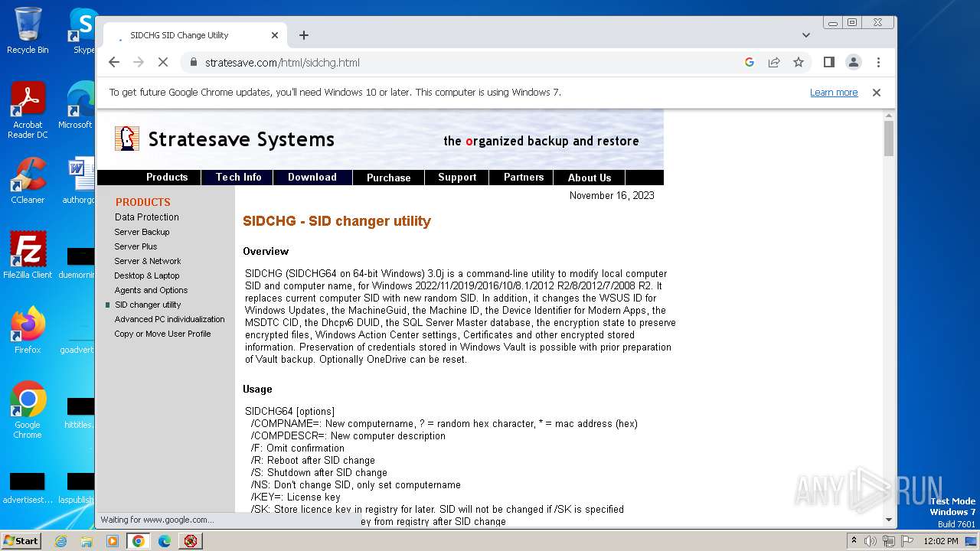Open the Start menu
Image resolution: width=980 pixels, height=551 pixels.
pos(21,540)
